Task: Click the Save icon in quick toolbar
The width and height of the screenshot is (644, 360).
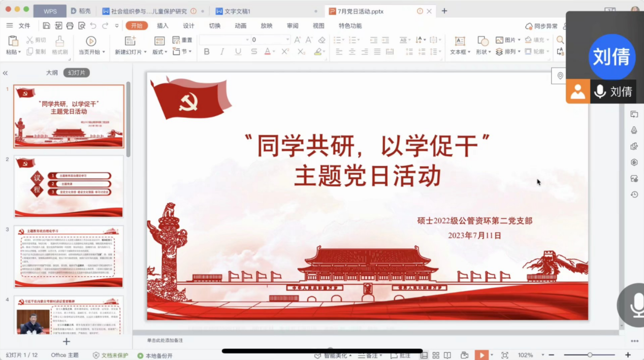Action: [46, 26]
